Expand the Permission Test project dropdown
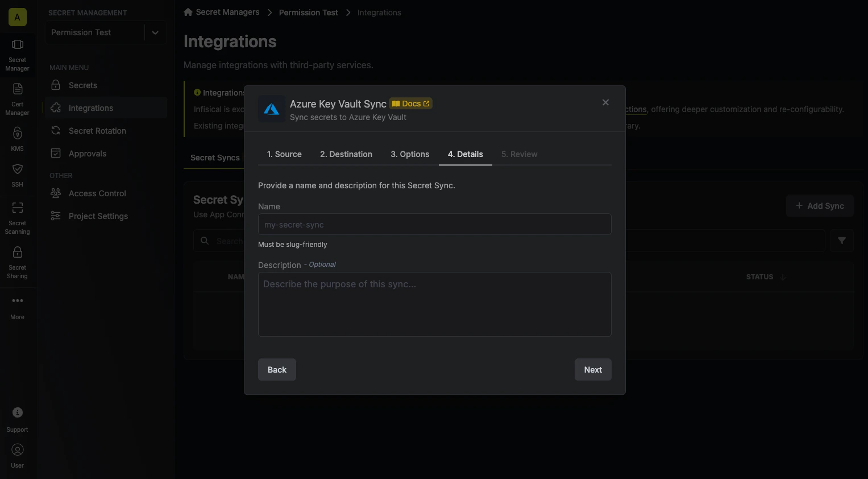This screenshot has width=868, height=479. [155, 32]
